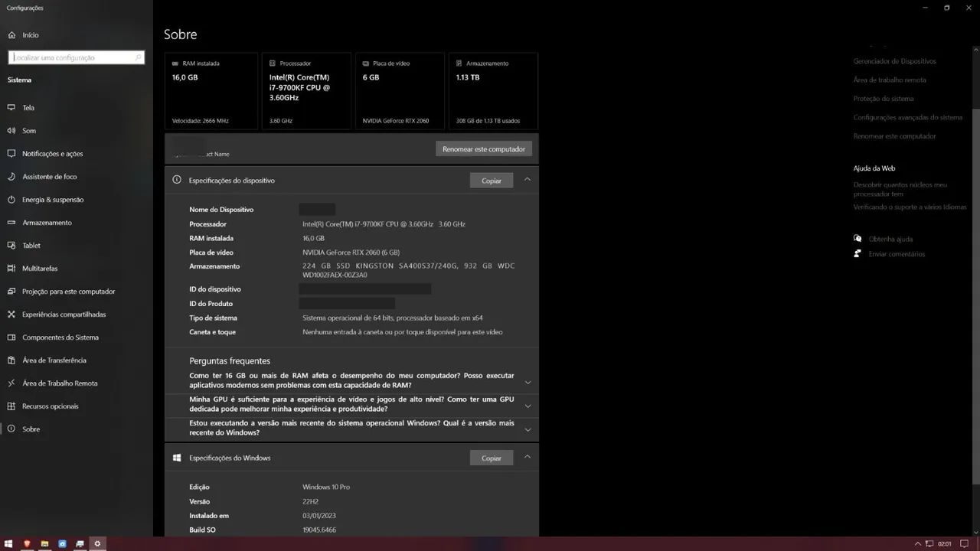
Task: Click the NVIDIA GeForce RTX 2060 (6 GB) value
Action: [351, 253]
